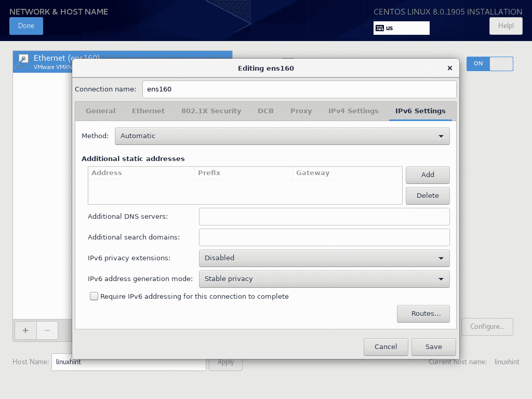Click the Done button
532x399 pixels.
(x=26, y=26)
